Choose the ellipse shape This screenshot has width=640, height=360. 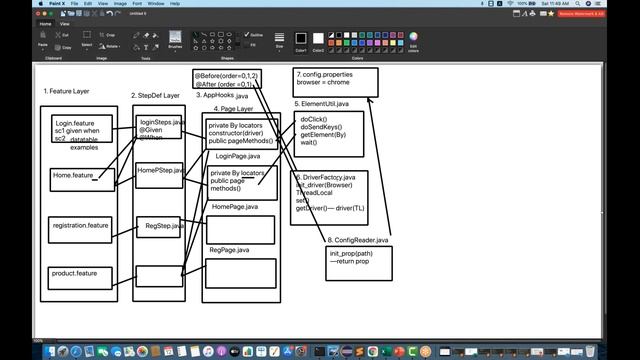coord(229,35)
